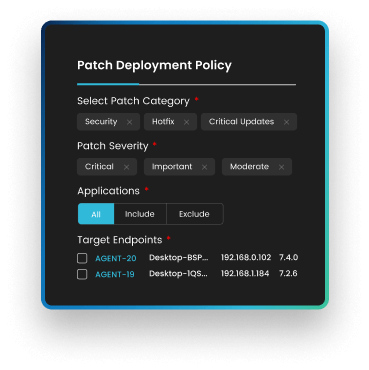369x370 pixels.
Task: Select the All applications option
Action: (96, 214)
